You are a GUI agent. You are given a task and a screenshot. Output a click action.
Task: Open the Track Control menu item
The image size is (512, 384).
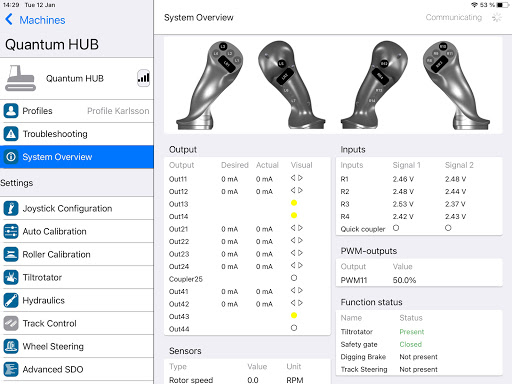[x=77, y=323]
